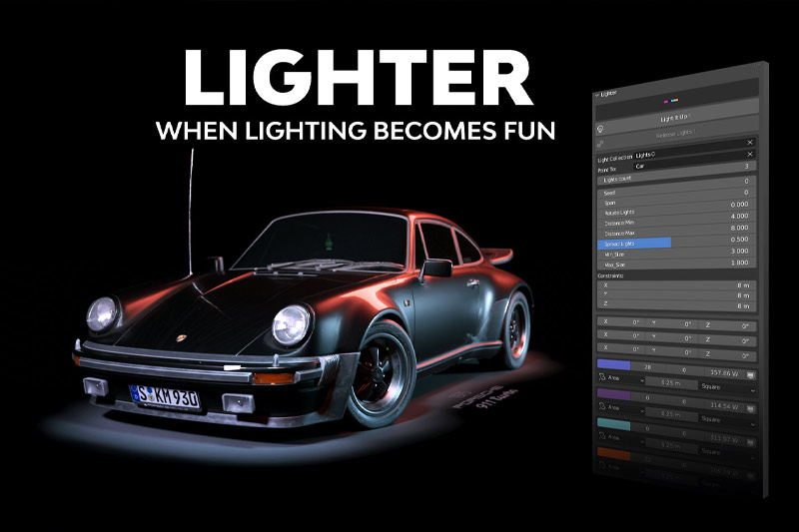Click the icon right of 114.54 W

[x=751, y=408]
